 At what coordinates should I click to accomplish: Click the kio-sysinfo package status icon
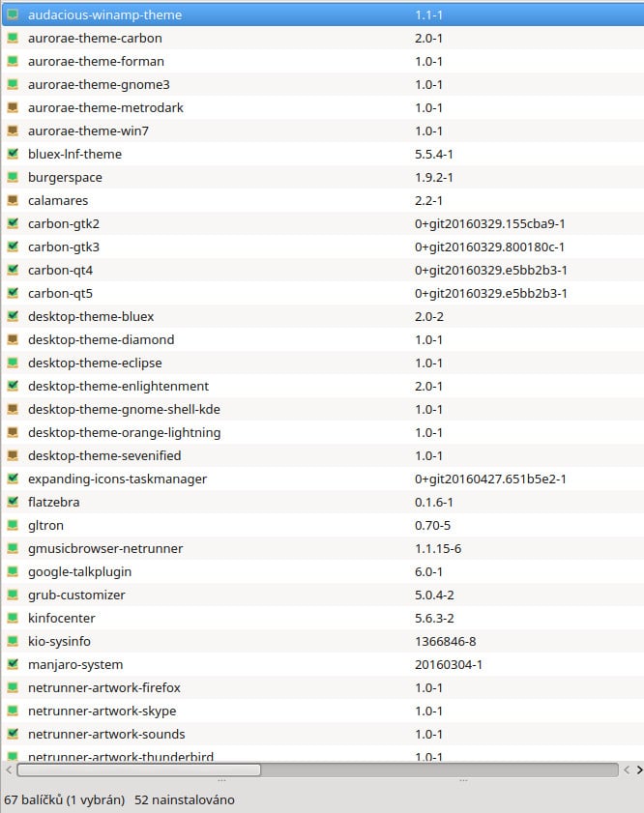pos(13,641)
